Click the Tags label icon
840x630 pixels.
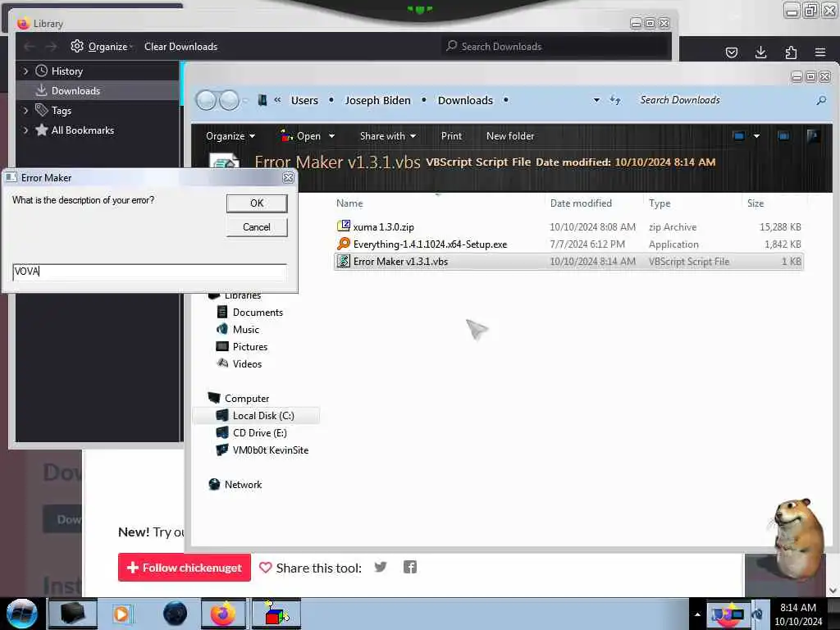41,110
